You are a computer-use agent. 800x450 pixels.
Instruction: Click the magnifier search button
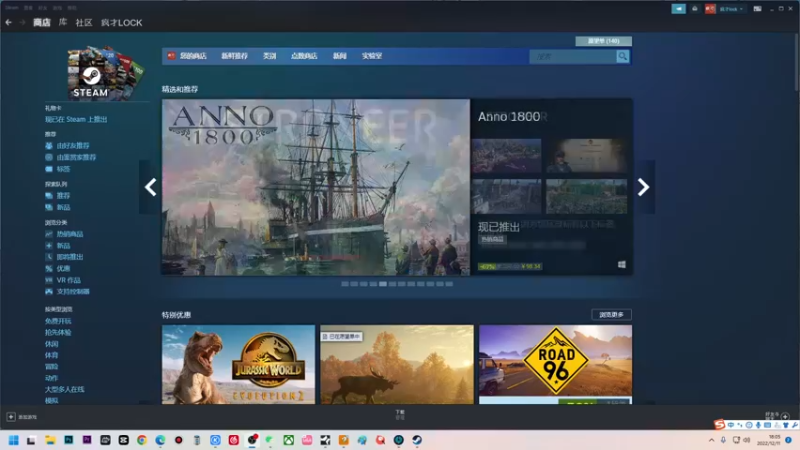[x=622, y=56]
